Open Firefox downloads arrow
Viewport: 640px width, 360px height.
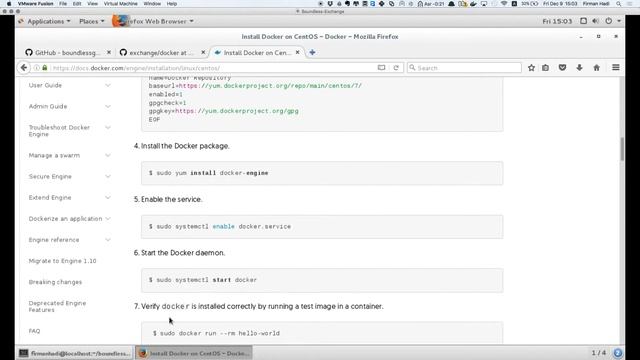pos(579,68)
